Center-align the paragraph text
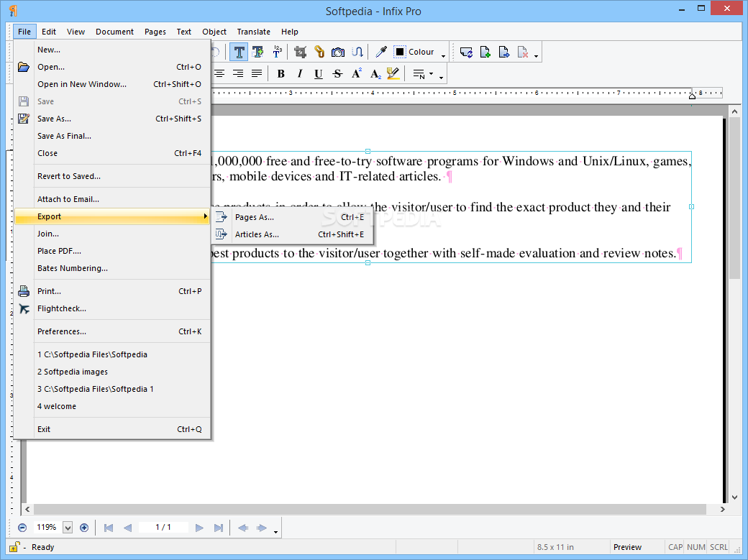Image resolution: width=748 pixels, height=560 pixels. pos(219,74)
